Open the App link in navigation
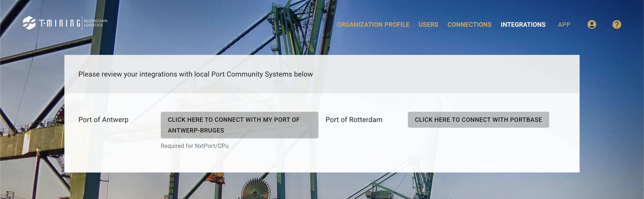The height and width of the screenshot is (199, 644). [564, 24]
